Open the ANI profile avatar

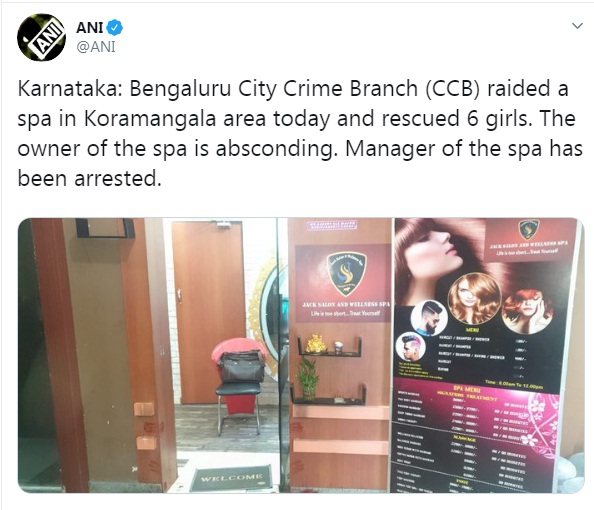pos(41,38)
